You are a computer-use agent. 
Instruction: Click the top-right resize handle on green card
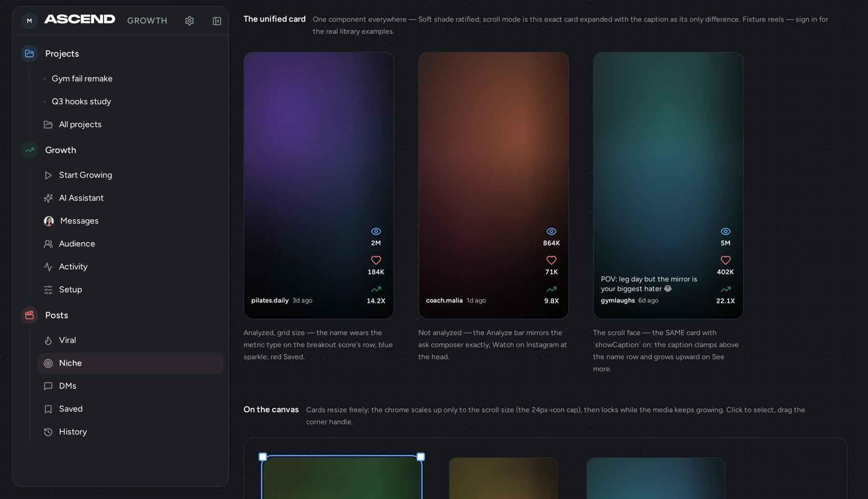[x=421, y=457]
